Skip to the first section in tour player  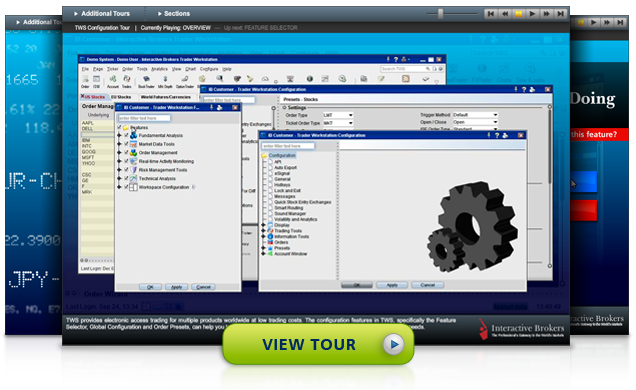click(491, 14)
